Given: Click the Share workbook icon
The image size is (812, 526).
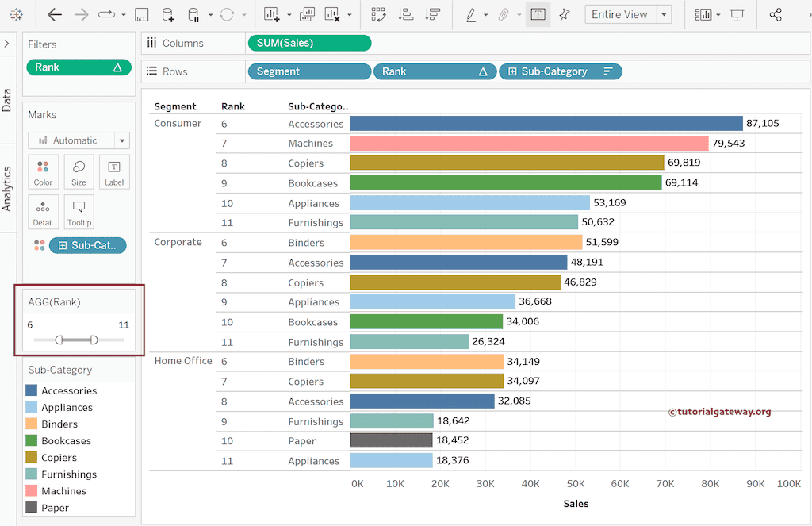Looking at the screenshot, I should point(776,15).
